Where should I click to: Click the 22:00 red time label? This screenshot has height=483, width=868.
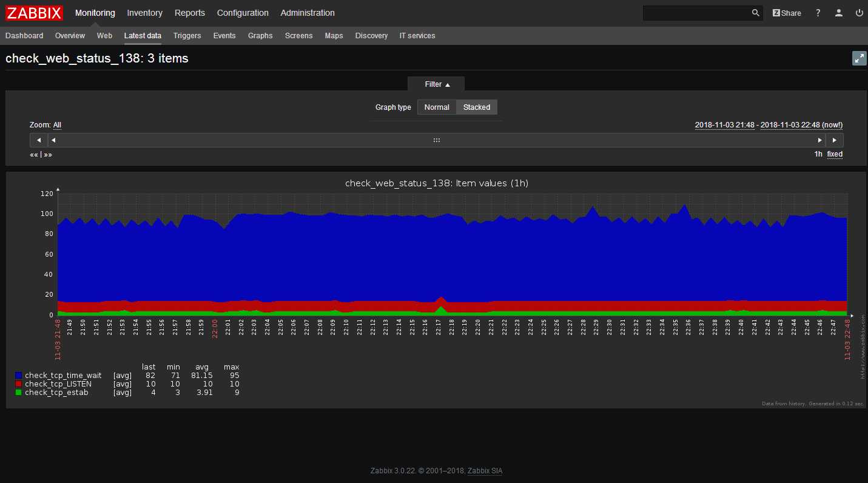(x=215, y=328)
